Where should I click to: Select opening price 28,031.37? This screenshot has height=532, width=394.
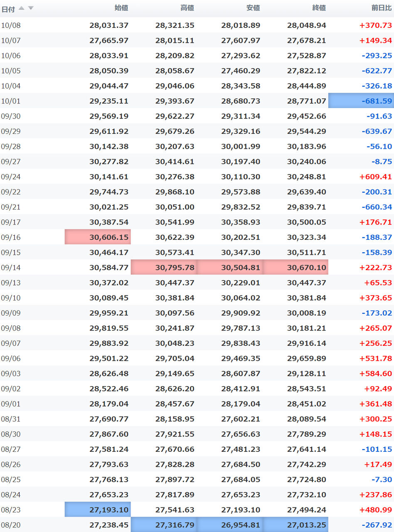tap(109, 25)
